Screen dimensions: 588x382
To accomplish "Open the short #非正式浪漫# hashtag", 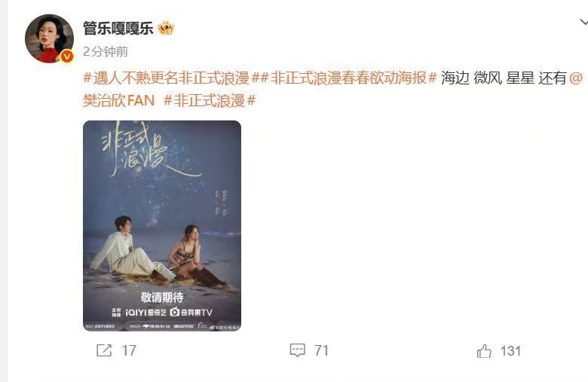I will 210,100.
